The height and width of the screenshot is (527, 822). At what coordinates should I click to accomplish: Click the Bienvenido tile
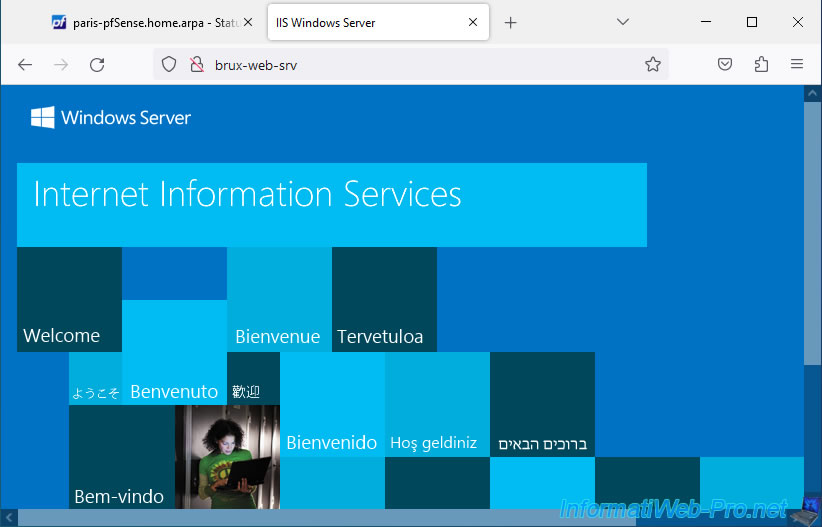[x=332, y=404]
